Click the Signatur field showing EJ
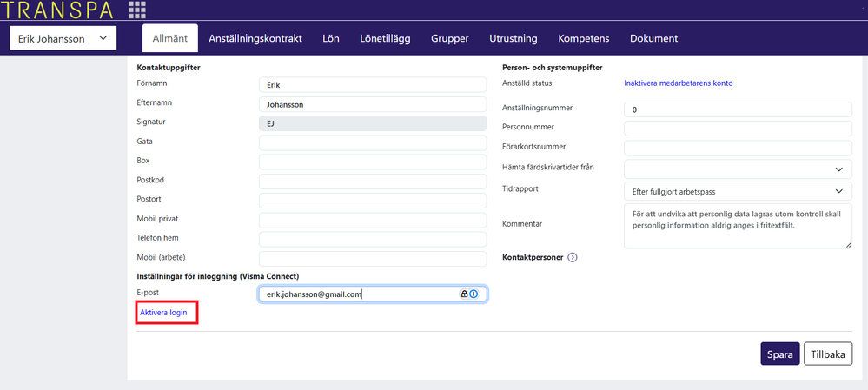The height and width of the screenshot is (390, 868). click(373, 124)
